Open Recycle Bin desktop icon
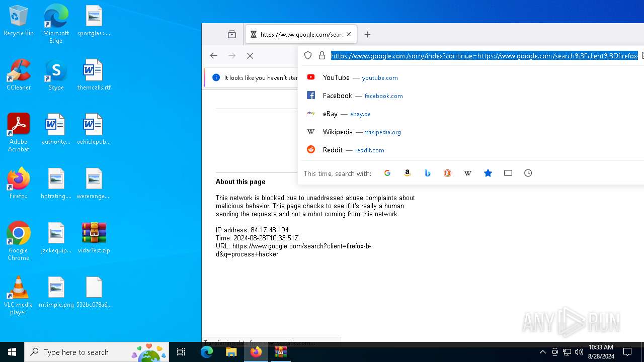 (x=19, y=21)
